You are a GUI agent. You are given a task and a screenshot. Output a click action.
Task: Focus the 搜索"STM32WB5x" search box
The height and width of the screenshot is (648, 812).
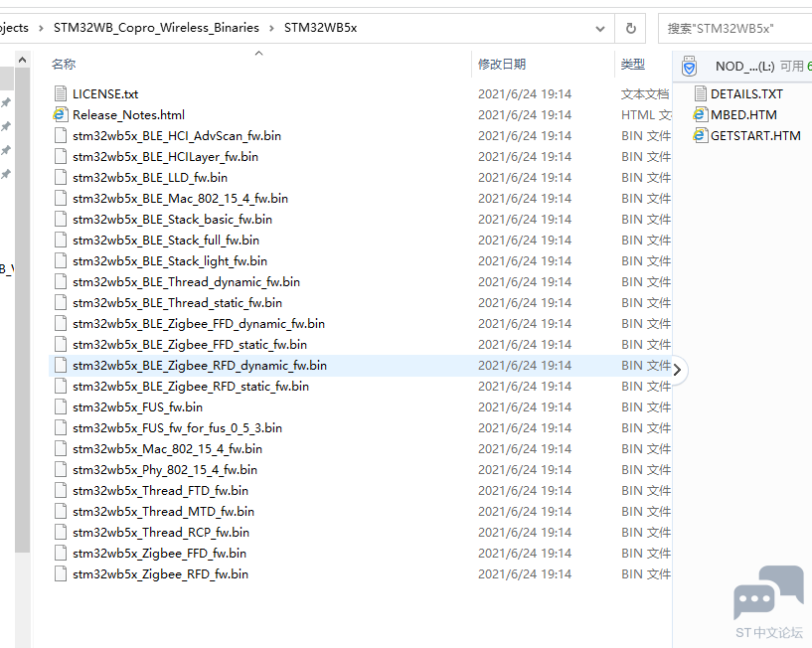(x=735, y=28)
